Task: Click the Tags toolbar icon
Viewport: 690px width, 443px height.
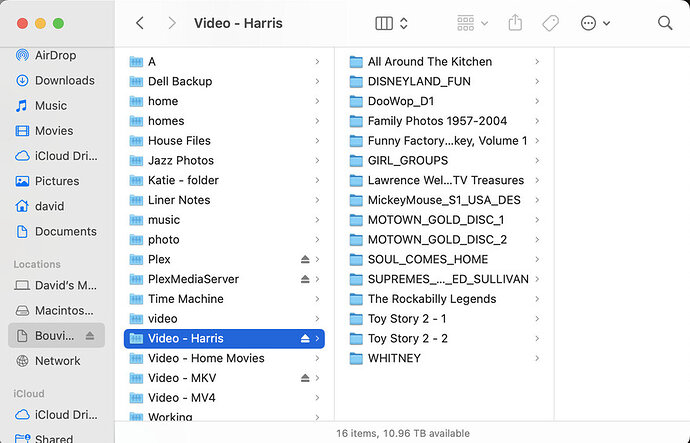Action: (551, 23)
